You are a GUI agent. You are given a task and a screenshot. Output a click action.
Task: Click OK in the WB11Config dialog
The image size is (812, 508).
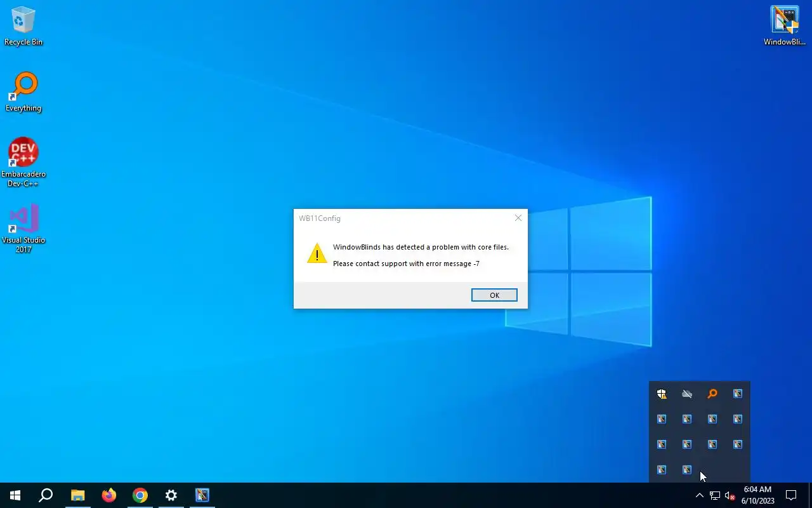point(494,295)
